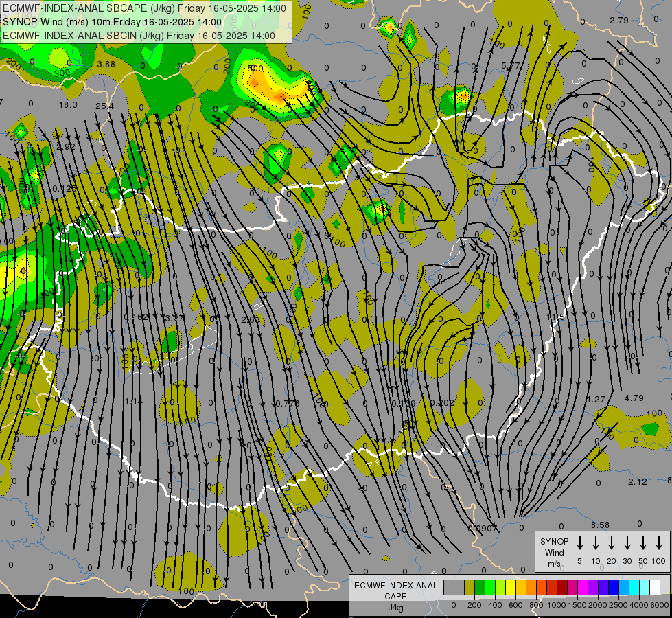Click the '1000' label on CAPE scale
Image resolution: width=672 pixels, height=618 pixels.
click(x=557, y=605)
